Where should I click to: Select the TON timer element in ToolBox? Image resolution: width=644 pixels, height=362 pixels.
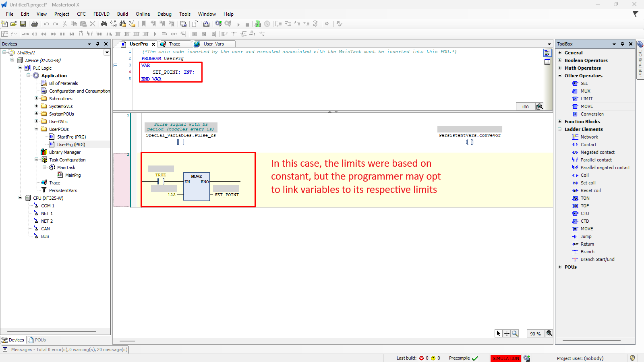[x=585, y=198]
